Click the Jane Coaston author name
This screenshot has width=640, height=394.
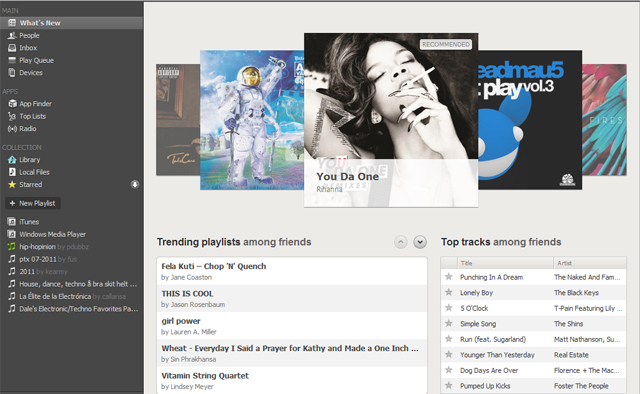tap(190, 278)
